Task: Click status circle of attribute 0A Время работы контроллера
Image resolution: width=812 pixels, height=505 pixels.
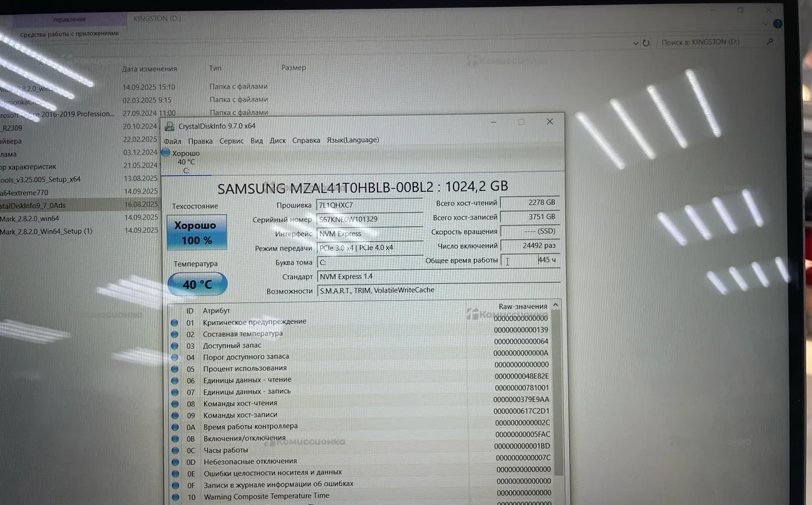Action: [x=174, y=427]
